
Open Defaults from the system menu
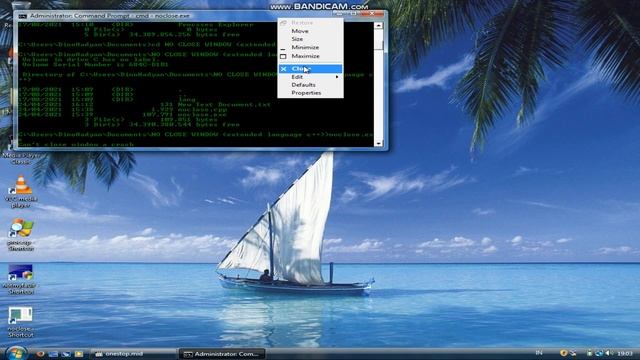pos(310,85)
